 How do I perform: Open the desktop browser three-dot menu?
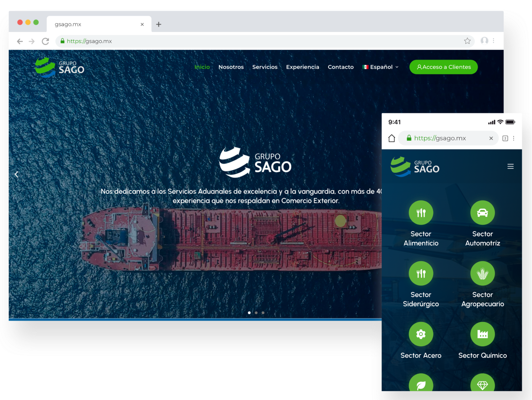(x=494, y=41)
